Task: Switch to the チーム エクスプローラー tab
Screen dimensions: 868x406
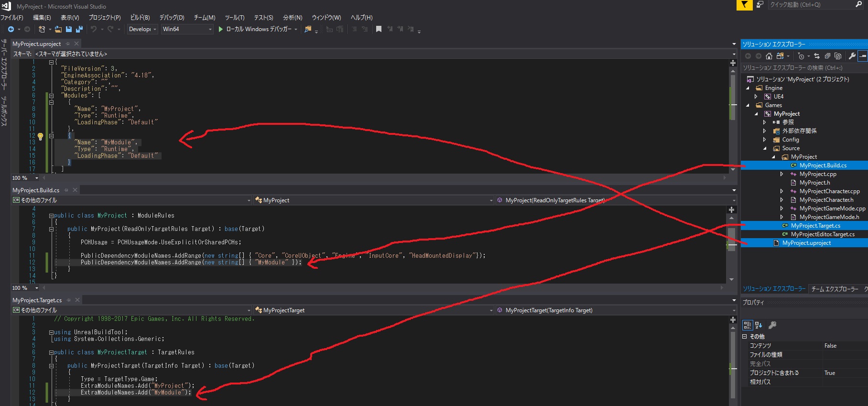Action: [835, 289]
